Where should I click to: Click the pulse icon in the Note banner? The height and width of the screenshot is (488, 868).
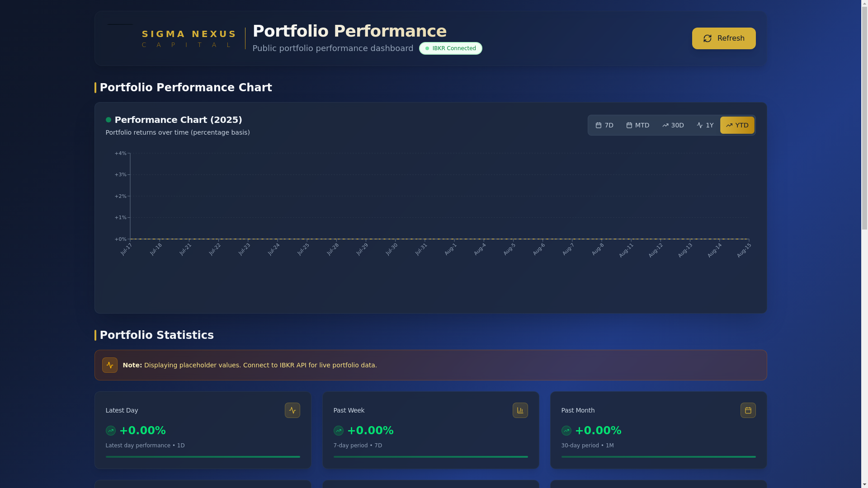(109, 365)
